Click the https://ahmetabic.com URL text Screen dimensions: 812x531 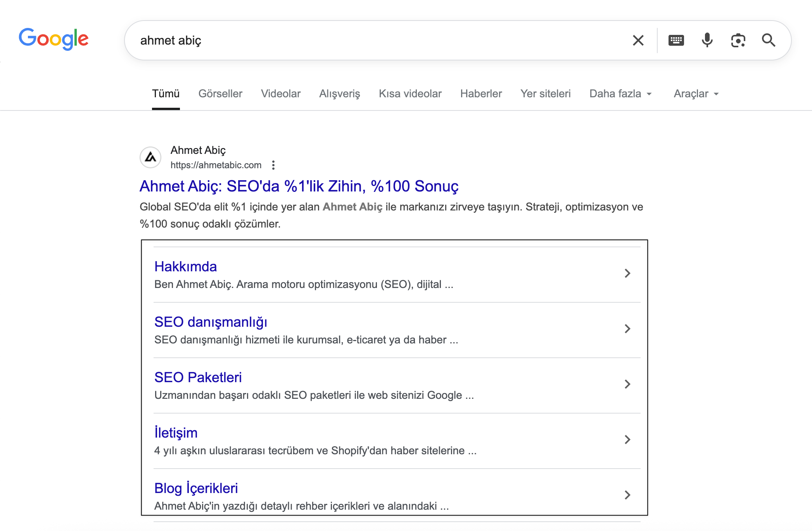click(216, 165)
